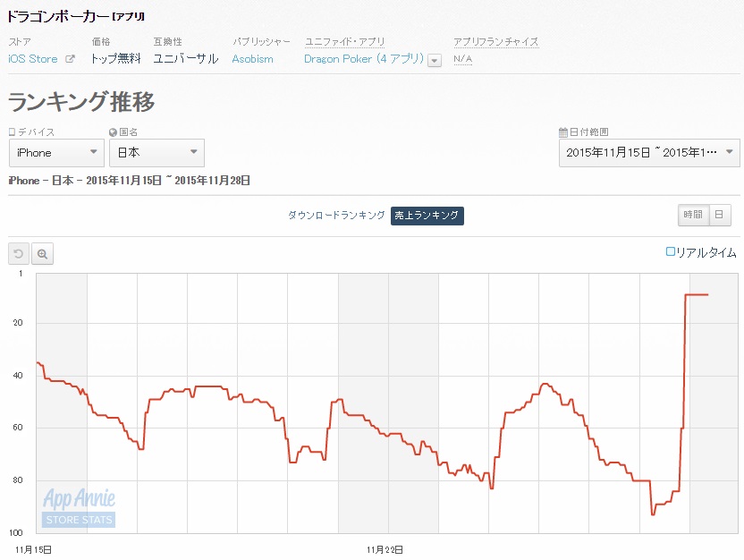Click the chart zoom magnifier icon
The width and height of the screenshot is (744, 560).
42,254
